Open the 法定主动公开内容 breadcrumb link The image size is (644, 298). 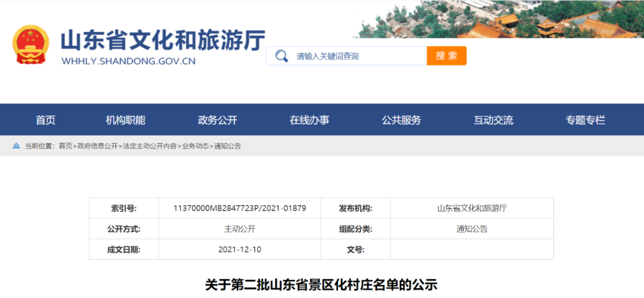coord(149,146)
